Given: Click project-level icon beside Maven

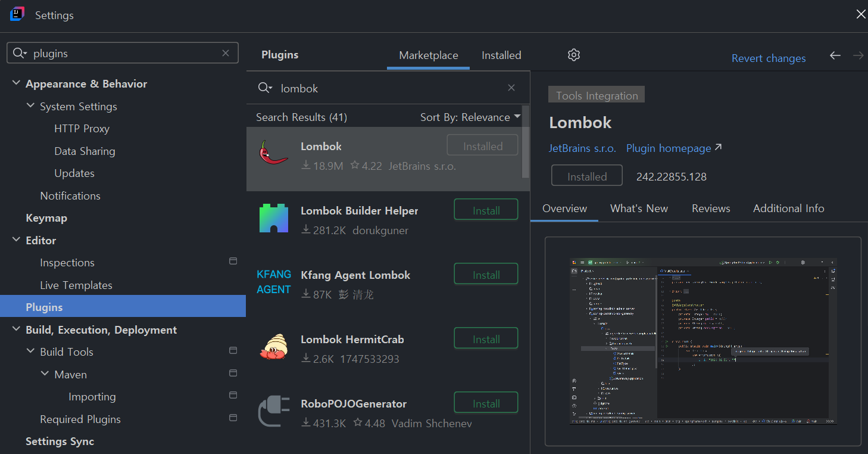Looking at the screenshot, I should point(233,373).
